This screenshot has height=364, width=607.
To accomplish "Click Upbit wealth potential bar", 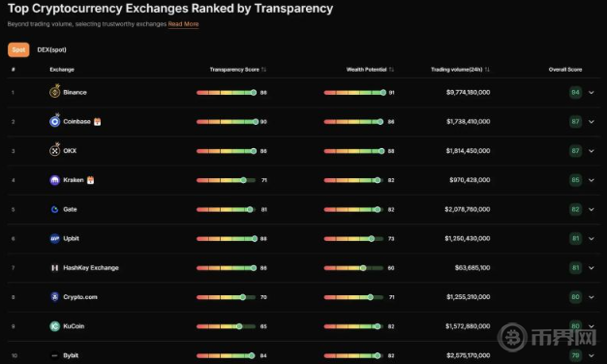I will point(353,238).
